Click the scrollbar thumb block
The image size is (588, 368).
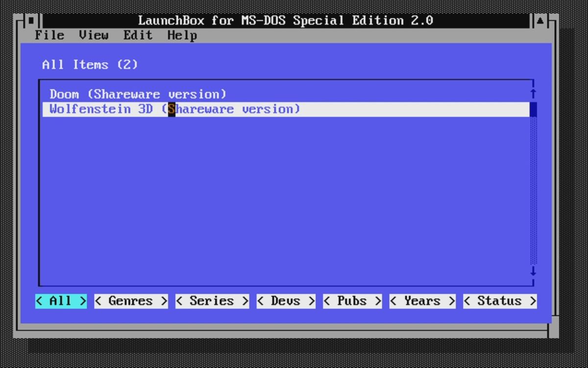coord(534,109)
